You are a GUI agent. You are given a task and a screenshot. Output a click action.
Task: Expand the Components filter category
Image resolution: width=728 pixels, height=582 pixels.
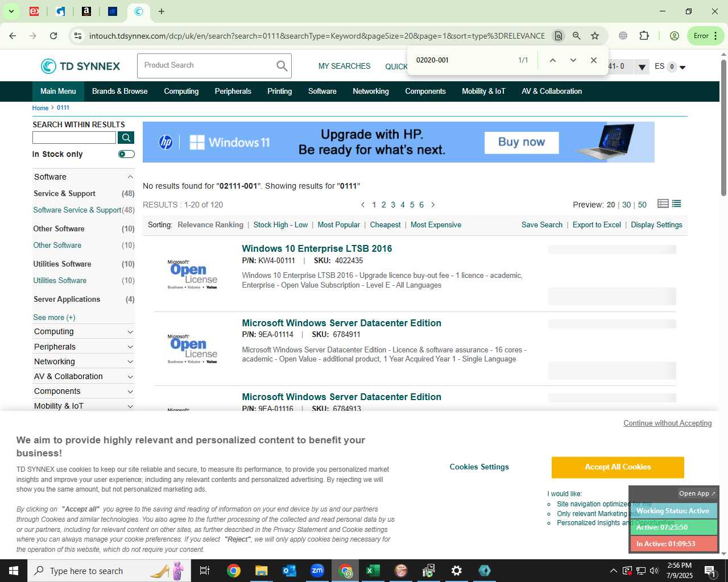click(x=130, y=391)
